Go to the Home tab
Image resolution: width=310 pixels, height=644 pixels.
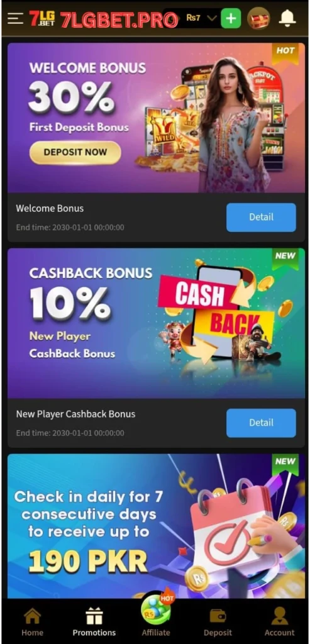[32, 622]
